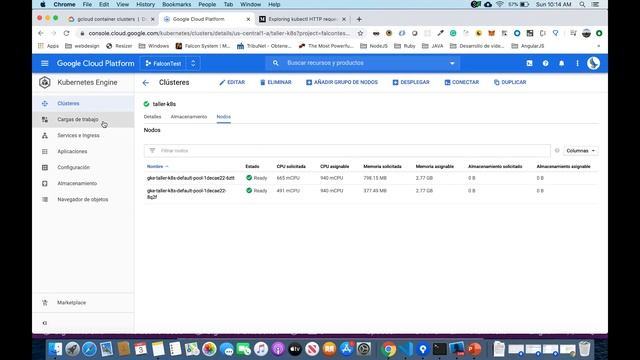Viewport: 640px width, 360px height.
Task: Click the 665 mCPU cell
Action: tap(288, 178)
